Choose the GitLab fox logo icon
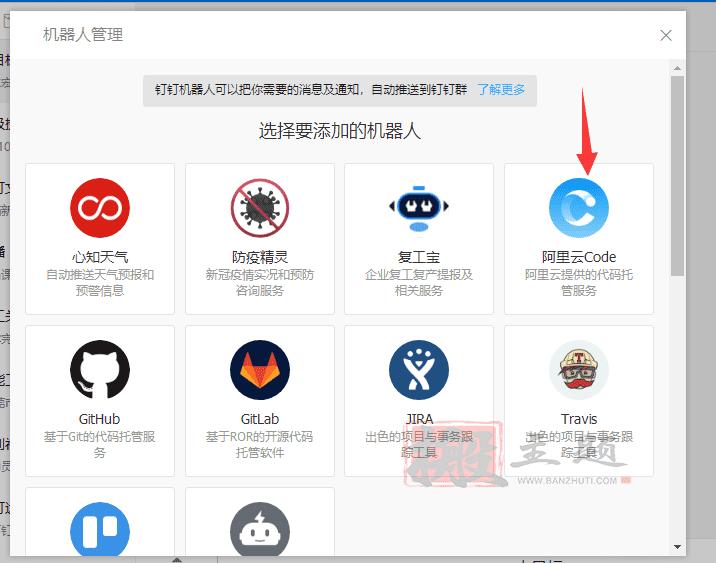 (260, 369)
